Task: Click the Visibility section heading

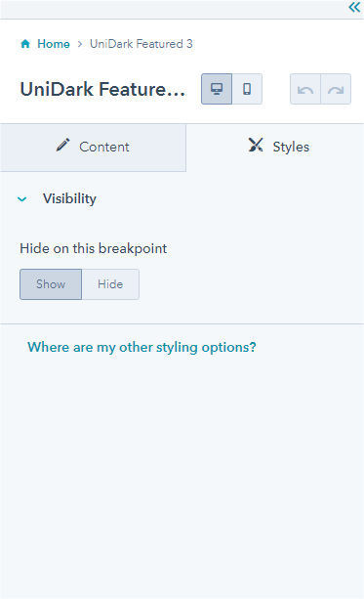Action: pos(69,198)
